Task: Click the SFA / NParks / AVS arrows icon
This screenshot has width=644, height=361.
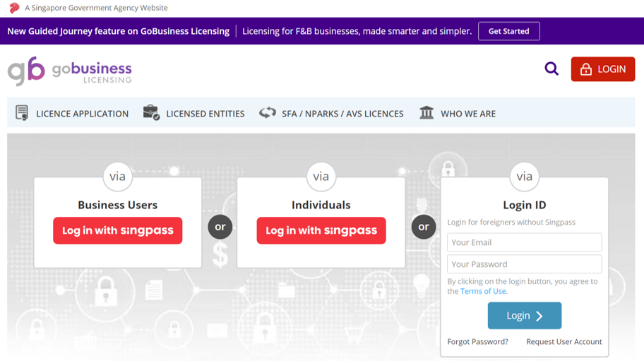Action: (x=268, y=112)
